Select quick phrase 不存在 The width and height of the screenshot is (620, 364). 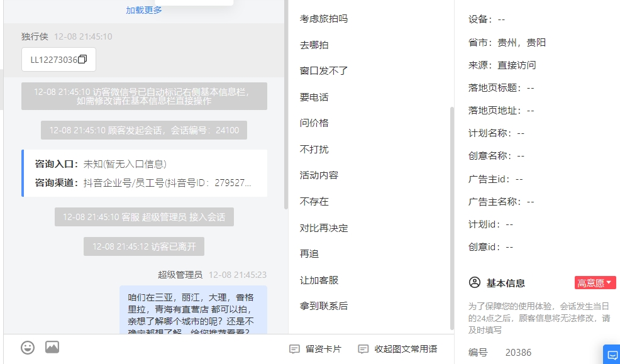pos(314,202)
